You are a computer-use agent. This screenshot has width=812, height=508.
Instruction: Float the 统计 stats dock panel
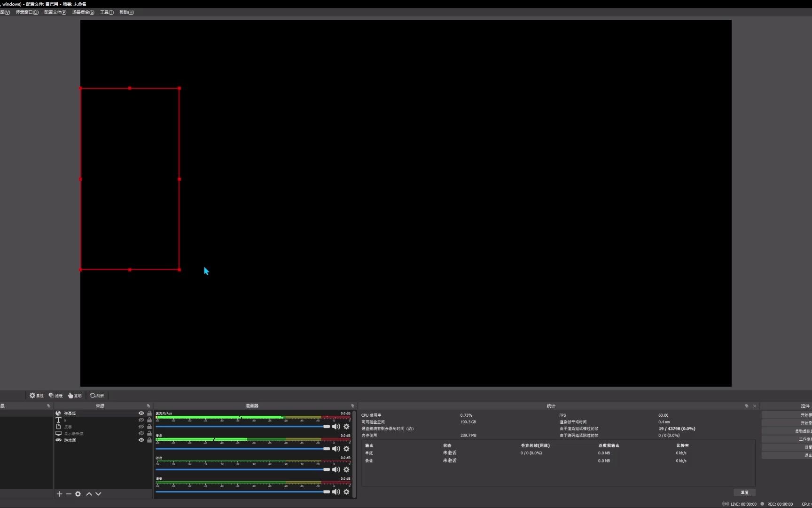pos(747,406)
